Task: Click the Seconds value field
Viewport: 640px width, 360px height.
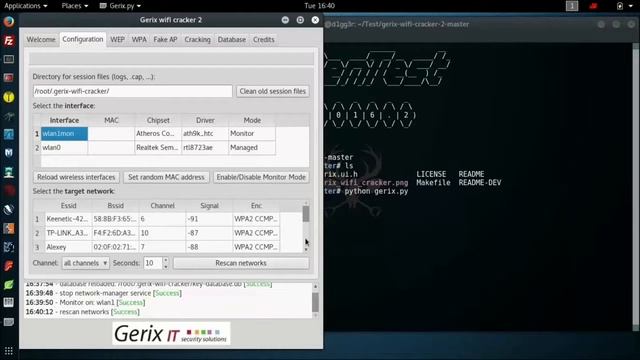Action: point(153,263)
